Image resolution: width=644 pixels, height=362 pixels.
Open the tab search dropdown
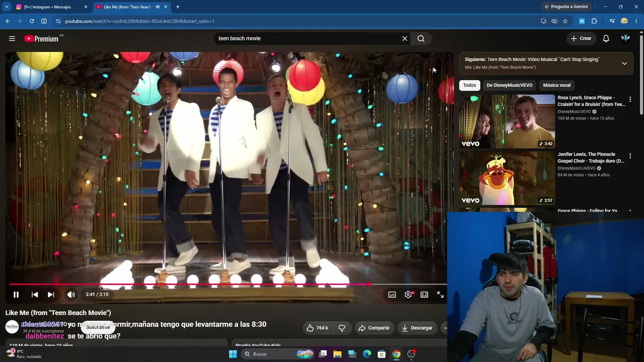coord(7,7)
